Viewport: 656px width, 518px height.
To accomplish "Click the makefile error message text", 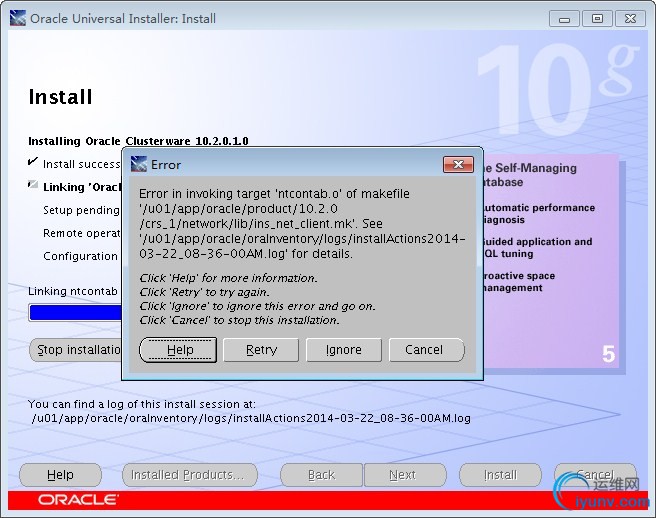I will coord(302,223).
